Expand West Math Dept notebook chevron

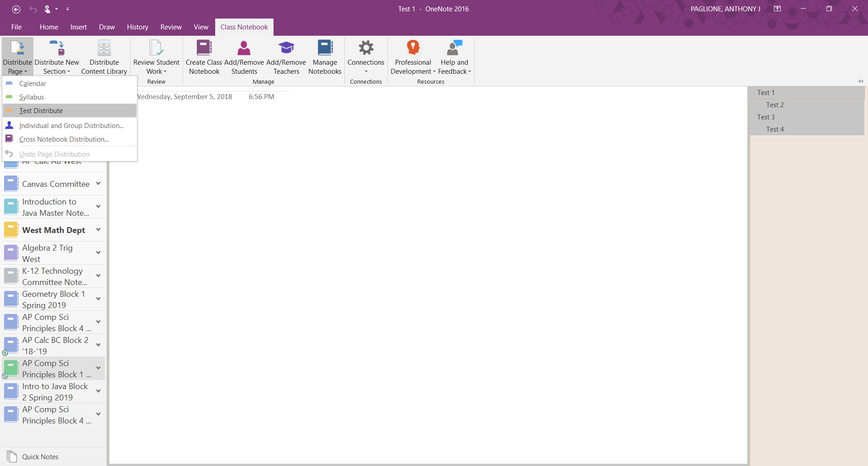pyautogui.click(x=98, y=230)
